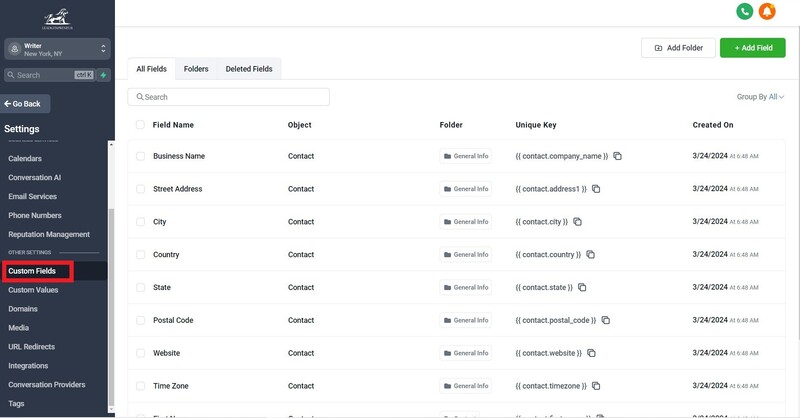
Task: Check the Business Name row checkbox
Action: click(x=140, y=156)
